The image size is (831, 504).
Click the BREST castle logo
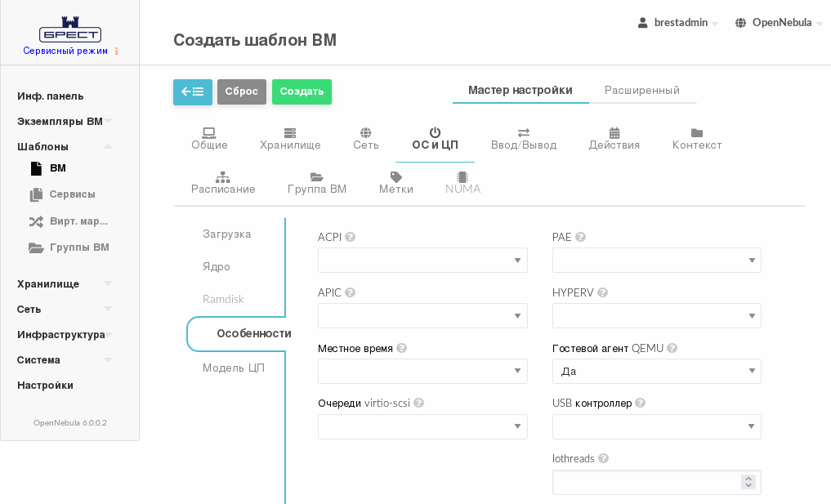pos(70,29)
